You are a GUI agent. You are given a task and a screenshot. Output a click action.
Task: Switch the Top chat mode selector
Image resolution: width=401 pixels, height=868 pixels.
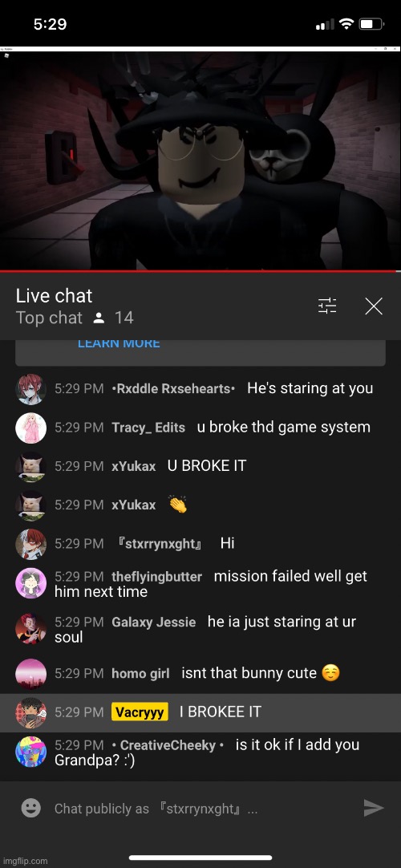tap(49, 318)
